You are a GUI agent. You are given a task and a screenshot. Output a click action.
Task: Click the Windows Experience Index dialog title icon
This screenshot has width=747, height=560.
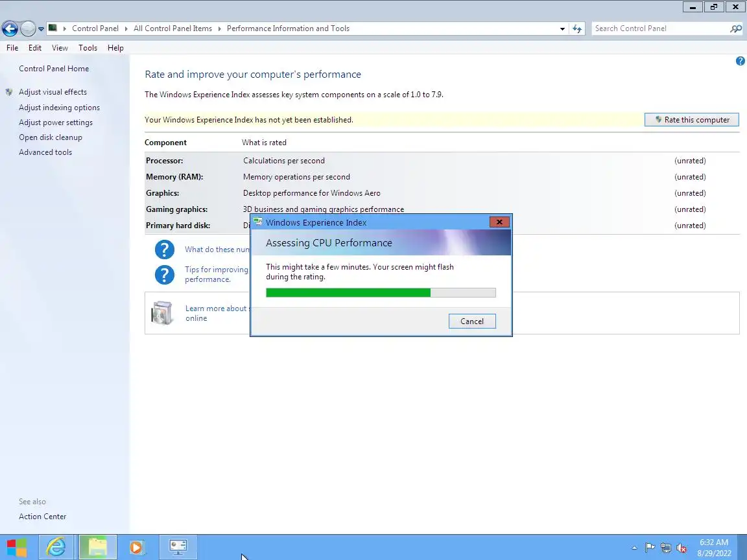tap(257, 222)
